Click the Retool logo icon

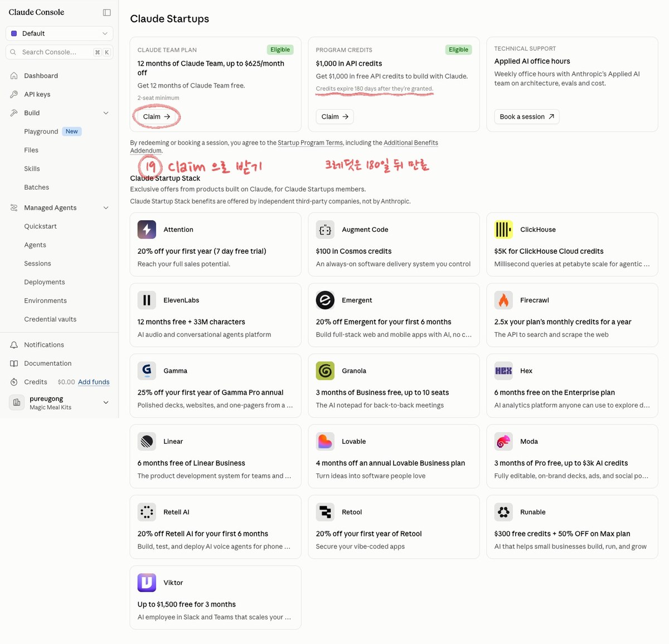point(325,512)
